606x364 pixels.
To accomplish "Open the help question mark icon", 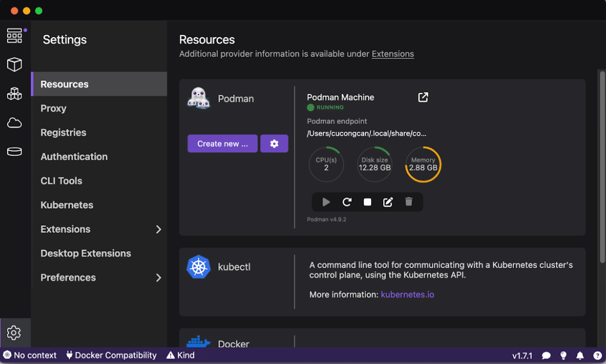I will click(597, 355).
